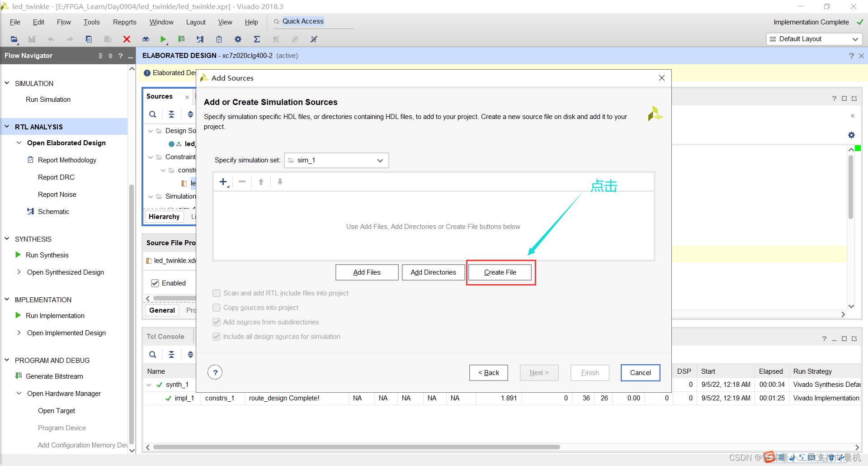Viewport: 868px width, 466px height.
Task: Close the Add Sources dialog with X
Action: click(x=662, y=78)
